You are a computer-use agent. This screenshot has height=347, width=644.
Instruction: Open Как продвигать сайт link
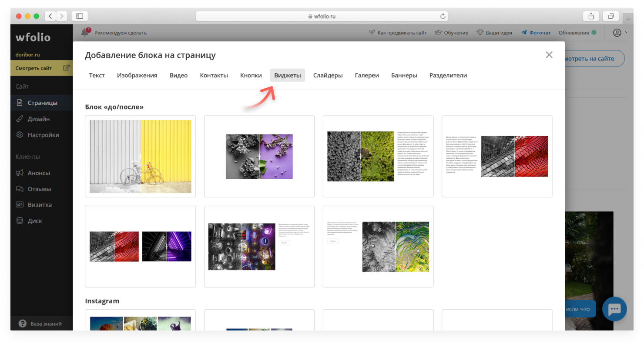pos(398,33)
